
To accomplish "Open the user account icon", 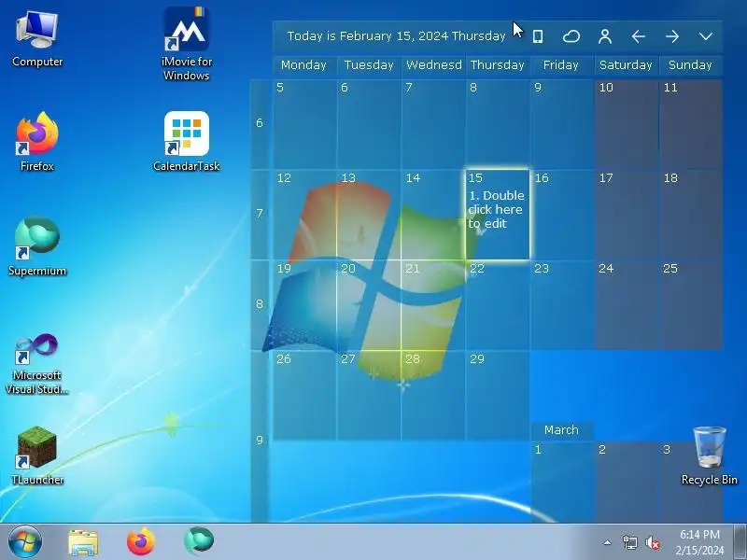I will point(605,36).
